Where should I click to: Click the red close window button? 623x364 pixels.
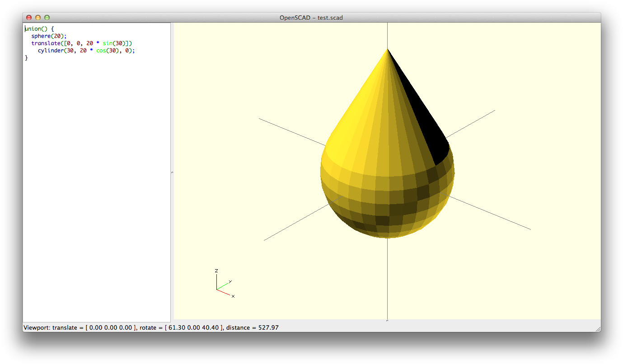coord(29,18)
